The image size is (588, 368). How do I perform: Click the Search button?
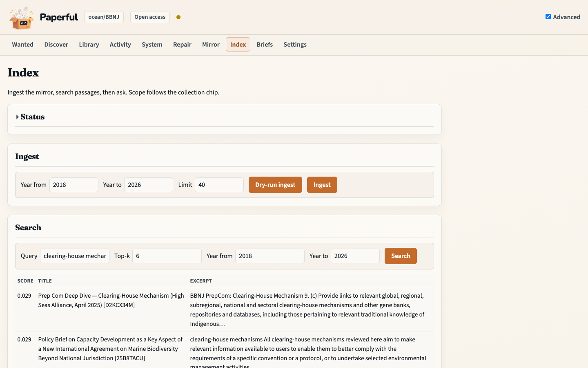click(401, 256)
